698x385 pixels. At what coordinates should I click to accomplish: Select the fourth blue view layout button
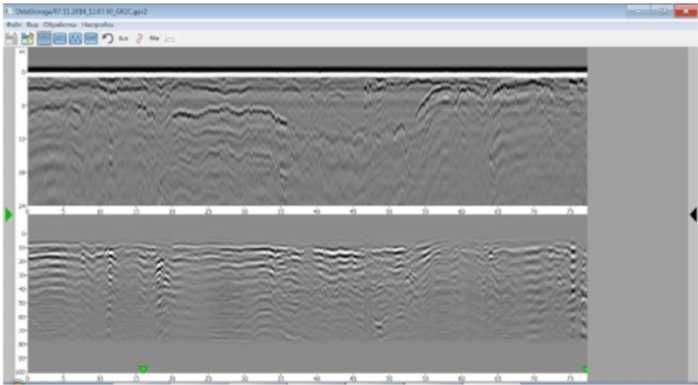pos(91,39)
